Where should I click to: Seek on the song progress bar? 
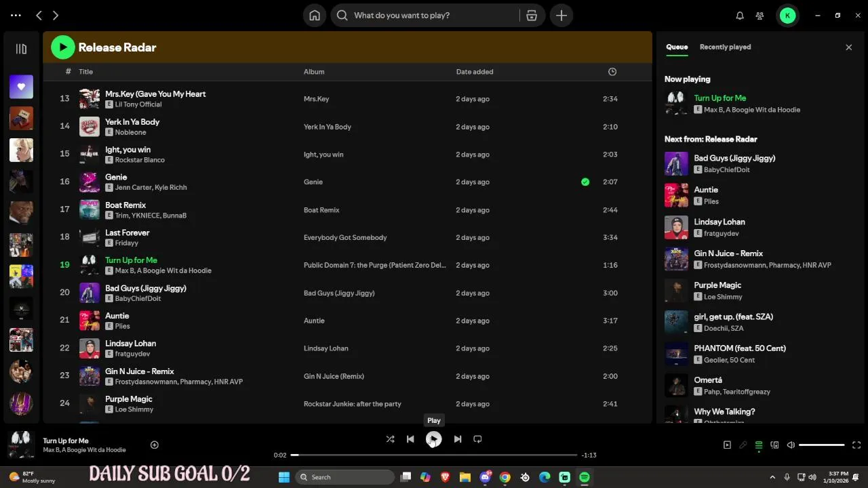(x=434, y=455)
